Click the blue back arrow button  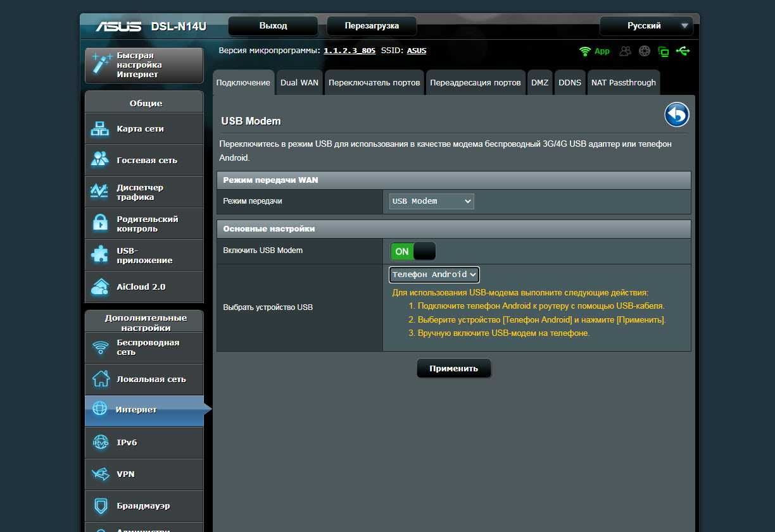(x=677, y=115)
